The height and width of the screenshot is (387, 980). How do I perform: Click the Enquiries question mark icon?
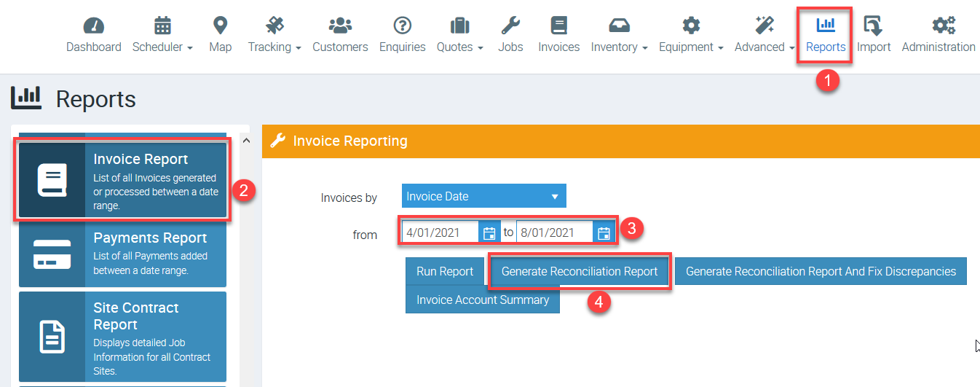click(x=402, y=26)
